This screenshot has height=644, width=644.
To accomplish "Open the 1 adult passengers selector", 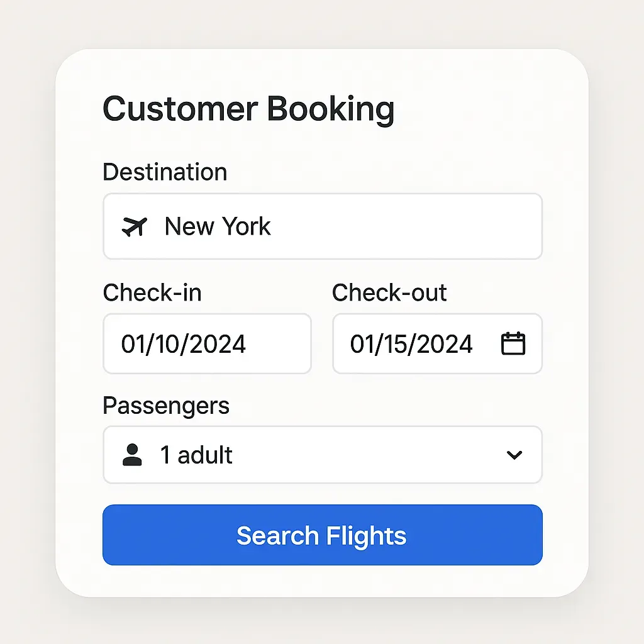I will pos(323,455).
